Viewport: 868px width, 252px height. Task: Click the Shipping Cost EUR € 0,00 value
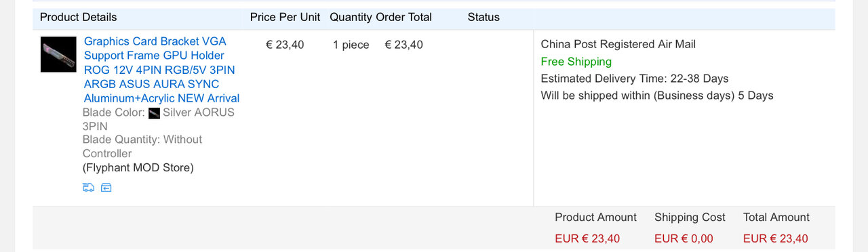(x=684, y=238)
